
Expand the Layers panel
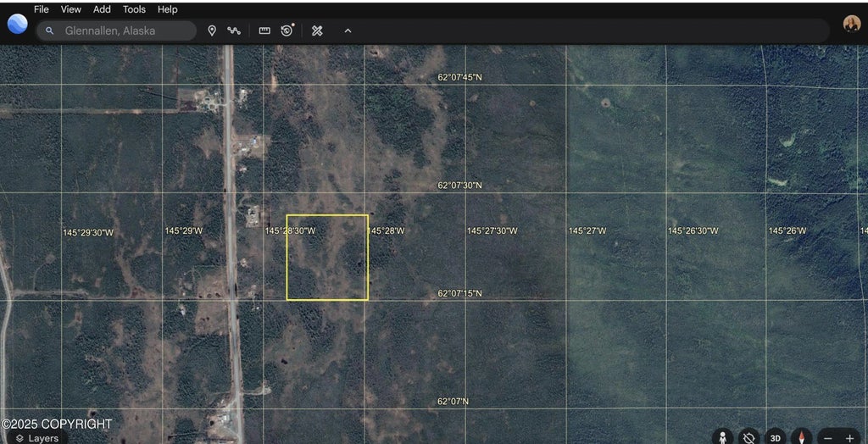pyautogui.click(x=36, y=437)
